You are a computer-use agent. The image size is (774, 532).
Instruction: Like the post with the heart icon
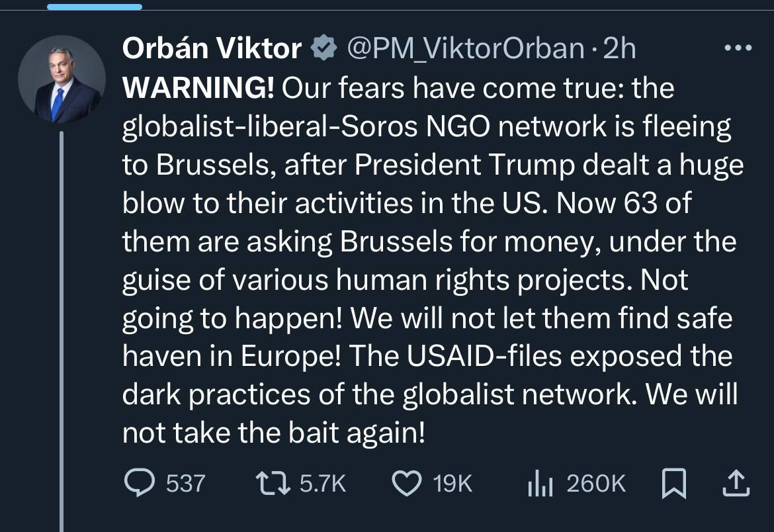tap(408, 484)
